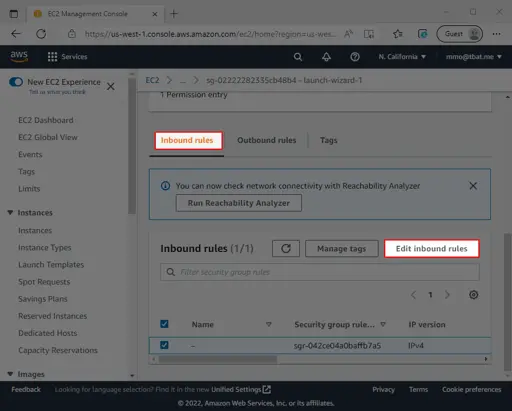
Task: Click the AWS console search magnifier icon
Action: [x=298, y=57]
